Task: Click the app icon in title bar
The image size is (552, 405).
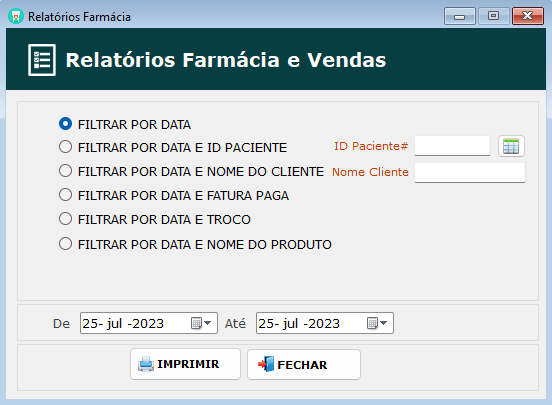Action: 15,16
